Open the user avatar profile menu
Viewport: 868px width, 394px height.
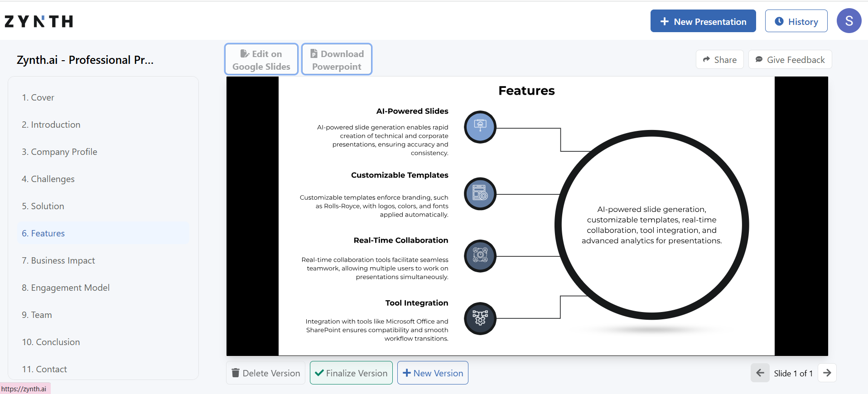[x=849, y=21]
